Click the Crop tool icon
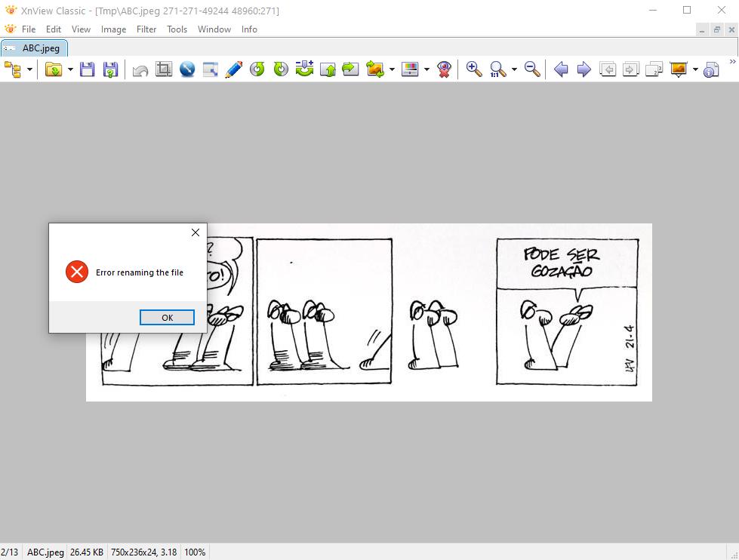Image resolution: width=739 pixels, height=560 pixels. [164, 69]
